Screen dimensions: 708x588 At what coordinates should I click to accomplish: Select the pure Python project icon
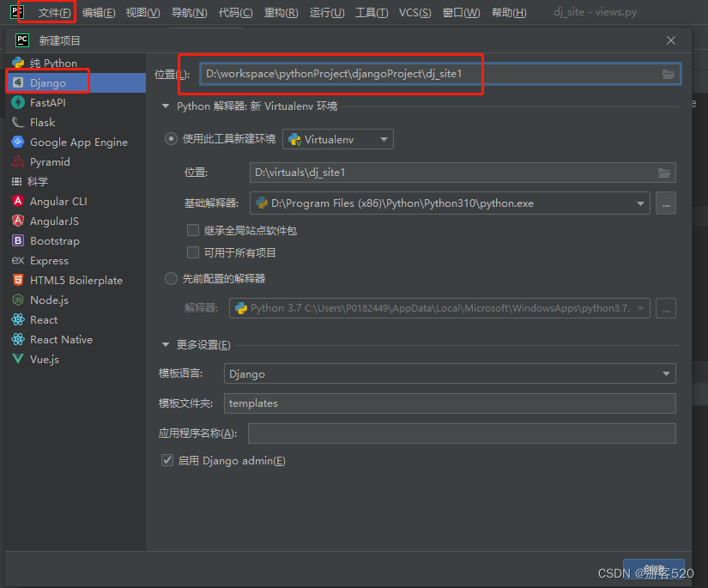(18, 63)
